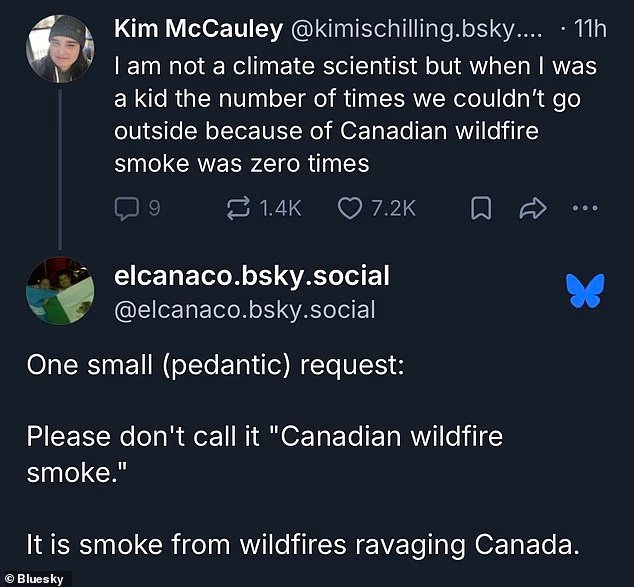Click the reply comment bubble icon
This screenshot has height=587, width=634.
(x=127, y=209)
